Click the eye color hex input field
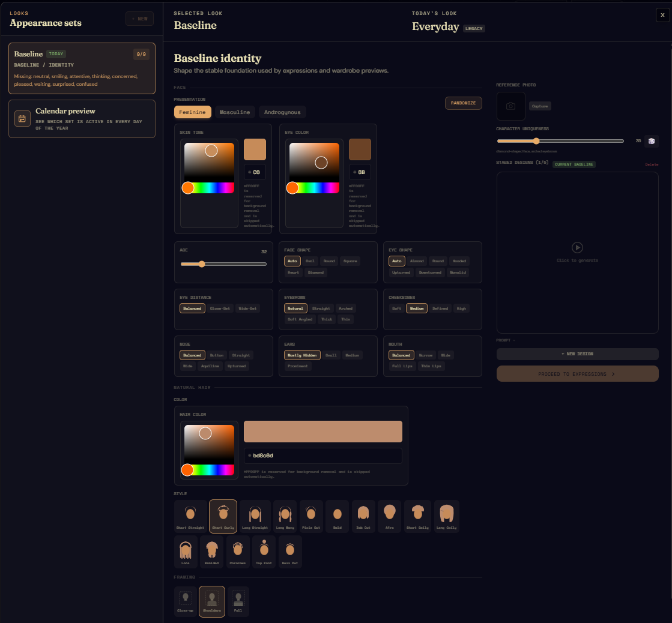Viewport: 672px width, 623px height. coord(360,172)
